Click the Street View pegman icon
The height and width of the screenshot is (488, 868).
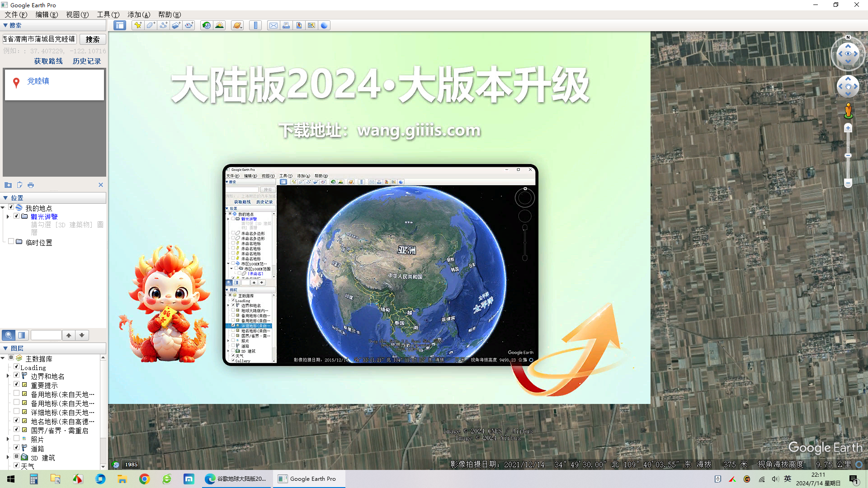pyautogui.click(x=848, y=110)
